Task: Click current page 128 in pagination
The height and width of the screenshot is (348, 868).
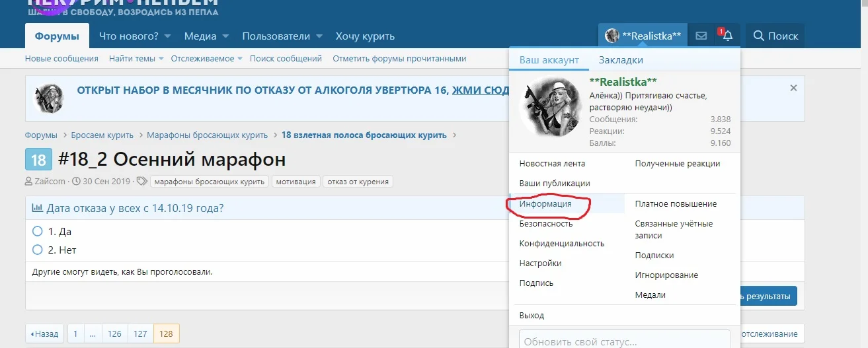Action: 166,334
